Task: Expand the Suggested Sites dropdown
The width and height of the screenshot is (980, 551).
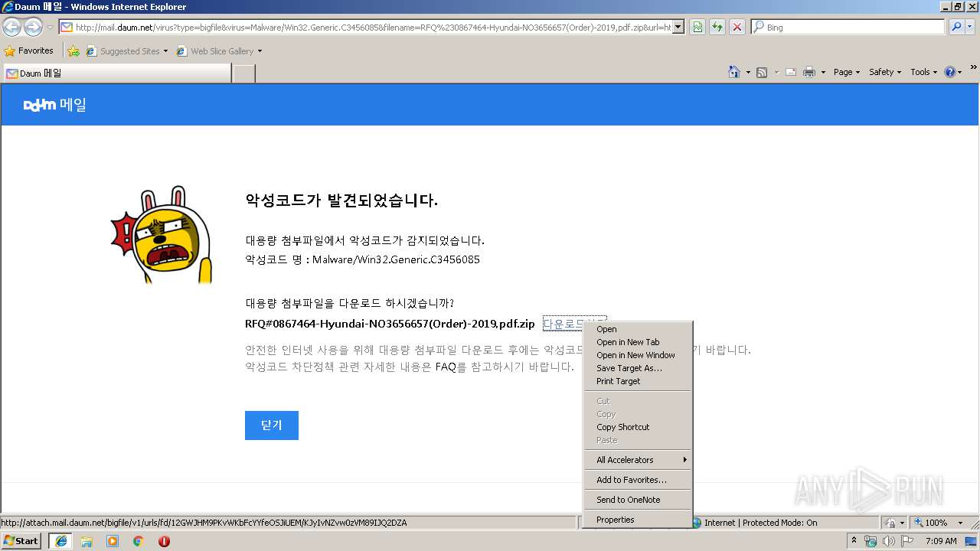Action: tap(165, 51)
